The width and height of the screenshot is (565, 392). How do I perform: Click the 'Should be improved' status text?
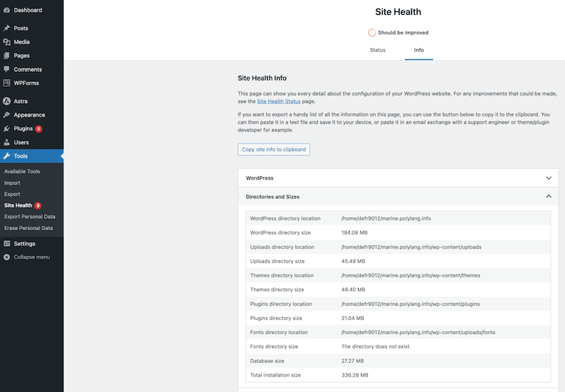coord(403,32)
